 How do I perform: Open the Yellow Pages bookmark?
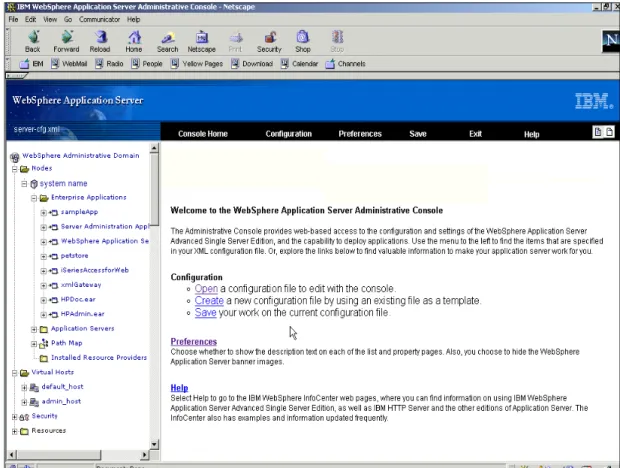click(197, 64)
